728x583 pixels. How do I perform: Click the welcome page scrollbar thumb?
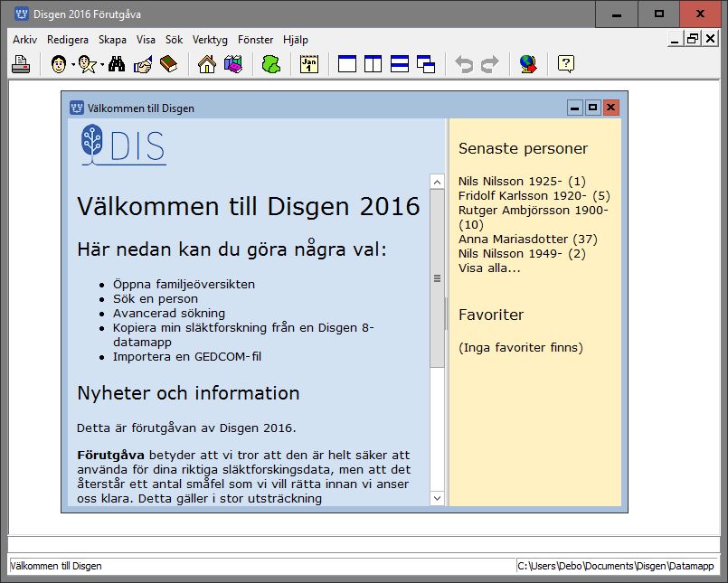tap(437, 278)
